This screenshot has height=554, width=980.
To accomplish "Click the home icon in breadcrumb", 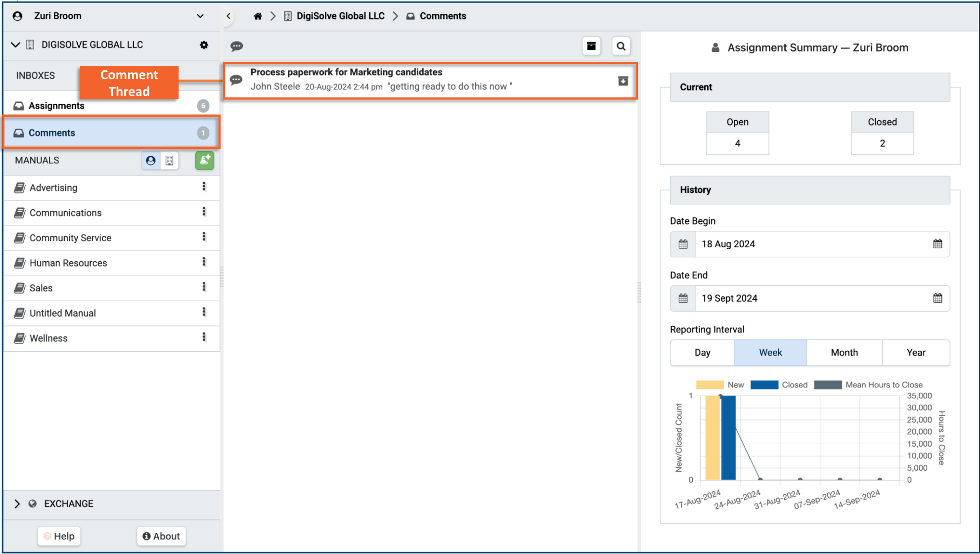I will point(258,16).
